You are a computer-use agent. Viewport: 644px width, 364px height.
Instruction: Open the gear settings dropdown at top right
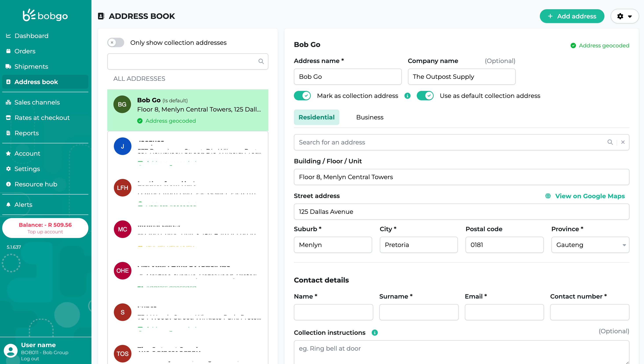pyautogui.click(x=624, y=16)
